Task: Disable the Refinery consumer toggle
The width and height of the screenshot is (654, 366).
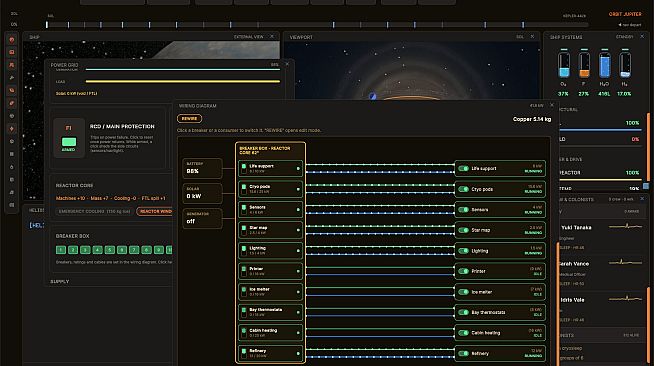Action: tap(463, 353)
